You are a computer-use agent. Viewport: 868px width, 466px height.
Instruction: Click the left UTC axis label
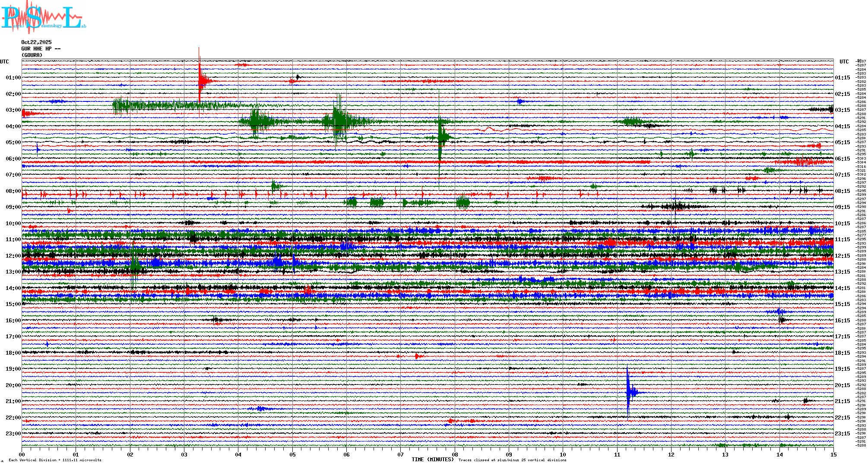coord(4,62)
